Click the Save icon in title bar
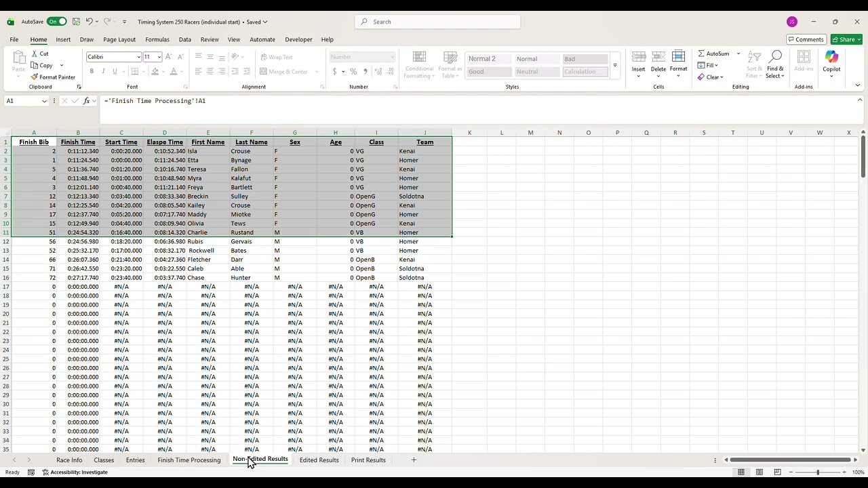The image size is (868, 488). point(76,22)
